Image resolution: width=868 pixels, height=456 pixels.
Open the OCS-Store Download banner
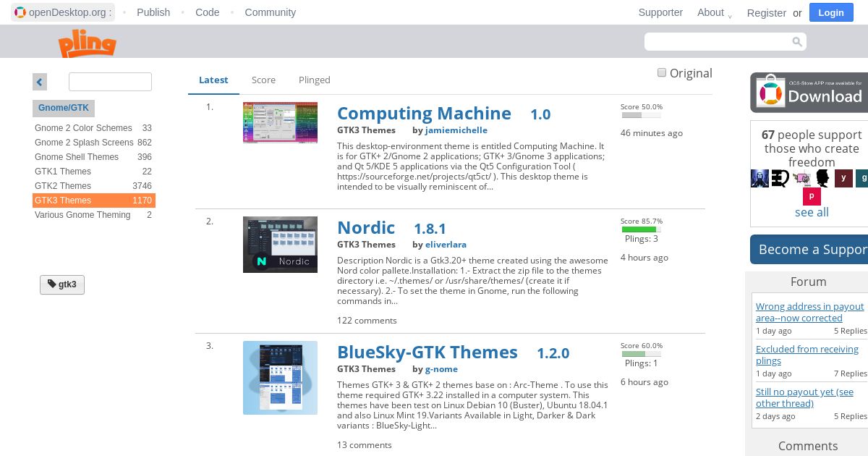point(809,93)
